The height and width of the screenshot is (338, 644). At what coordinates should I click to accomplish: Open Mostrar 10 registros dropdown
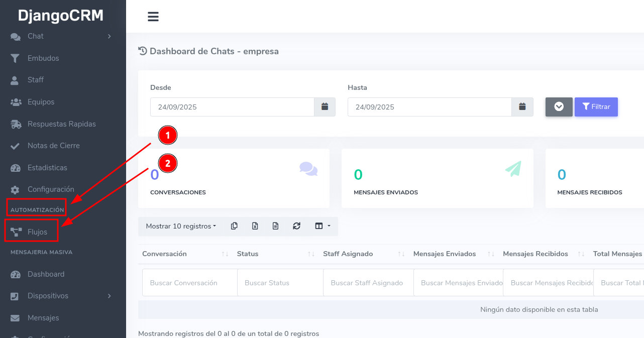click(x=181, y=226)
